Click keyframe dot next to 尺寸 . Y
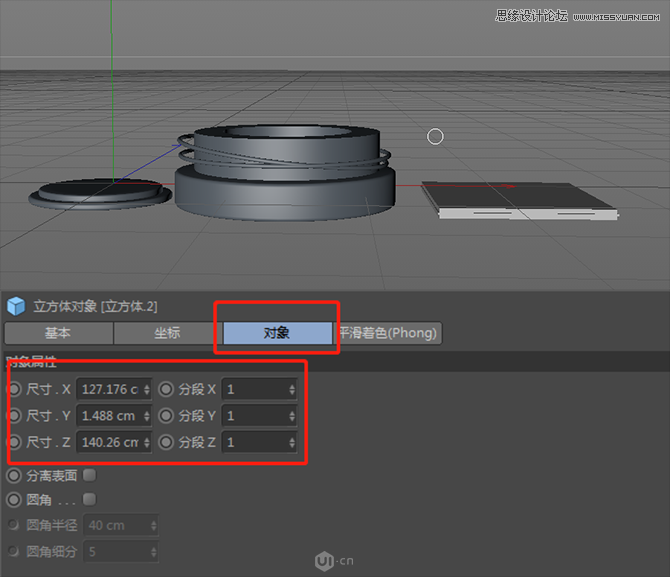This screenshot has width=670, height=577. tap(14, 415)
